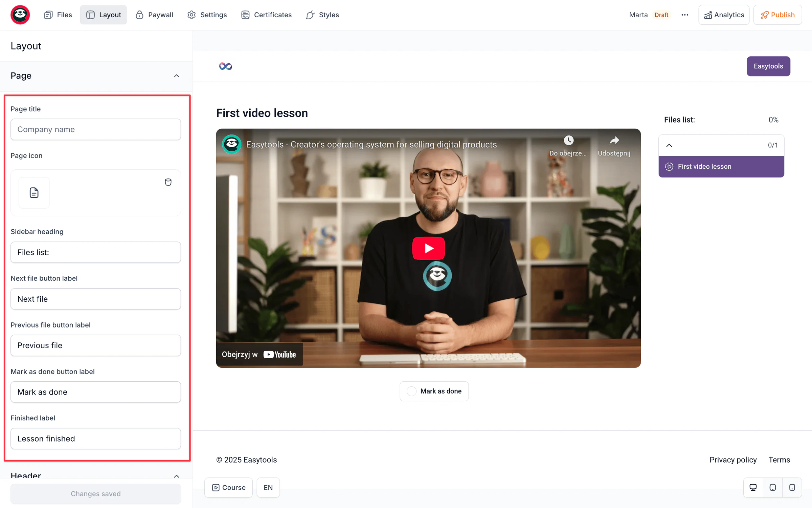Image resolution: width=812 pixels, height=508 pixels.
Task: Click the Changes saved button
Action: coord(96,494)
